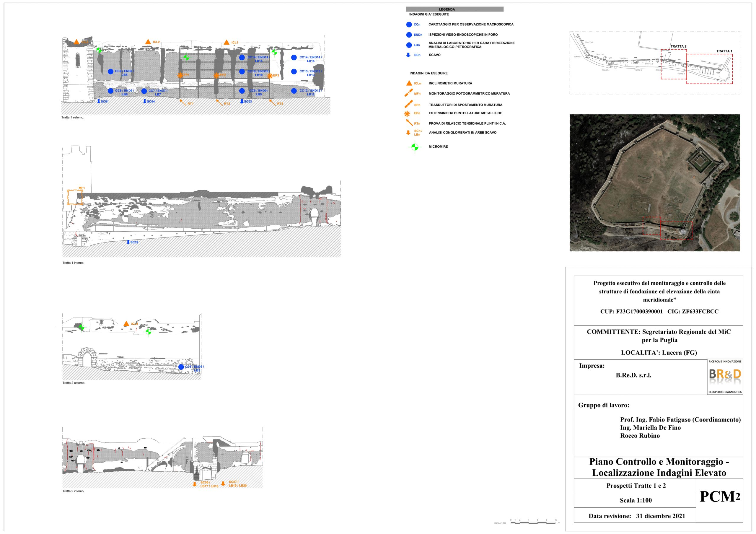Screen dimensions: 756x534
Task: Click 'Tratta 2 interno.' caption
Action: coord(74,491)
